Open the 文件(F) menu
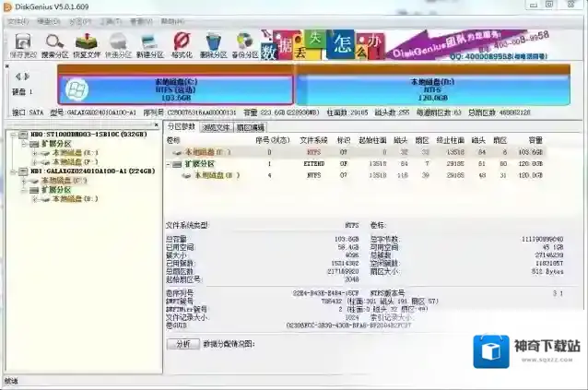The width and height of the screenshot is (588, 390). [x=18, y=19]
